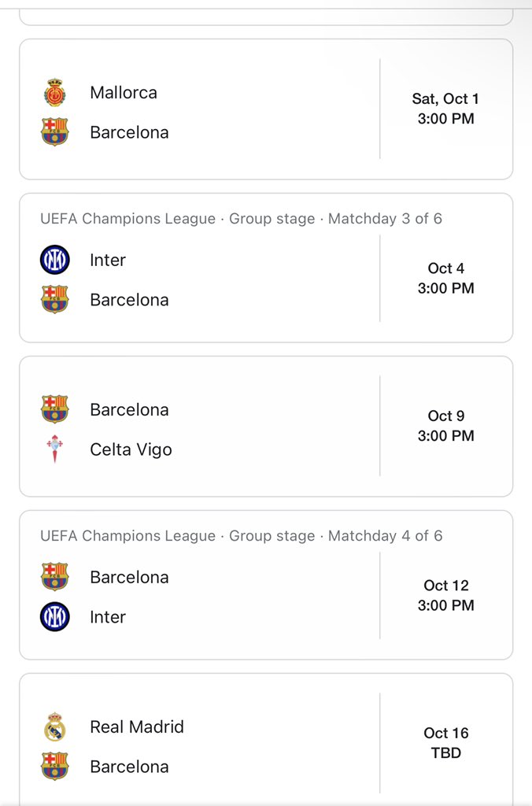Click Inter crest in Matchday 3 card
Viewport: 532px width, 806px height.
click(x=55, y=260)
